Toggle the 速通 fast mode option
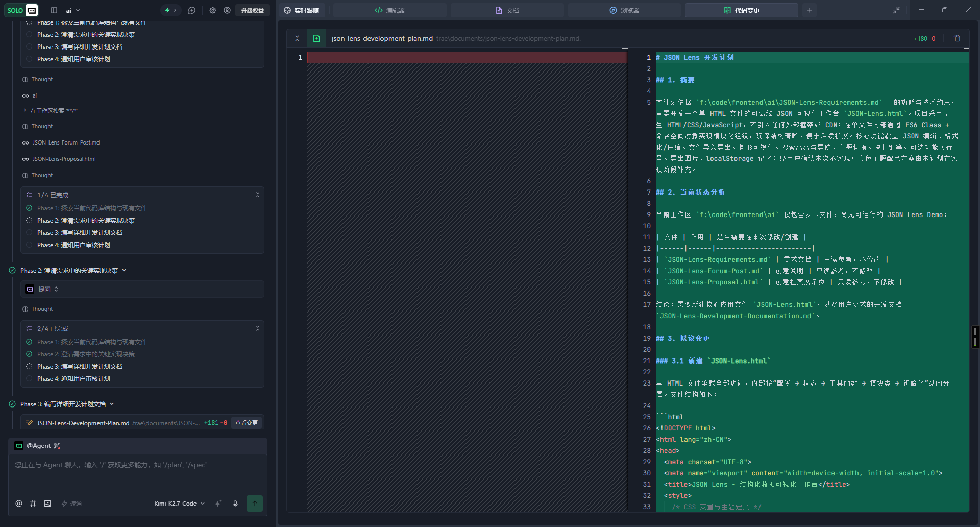This screenshot has height=527, width=980. pos(71,504)
